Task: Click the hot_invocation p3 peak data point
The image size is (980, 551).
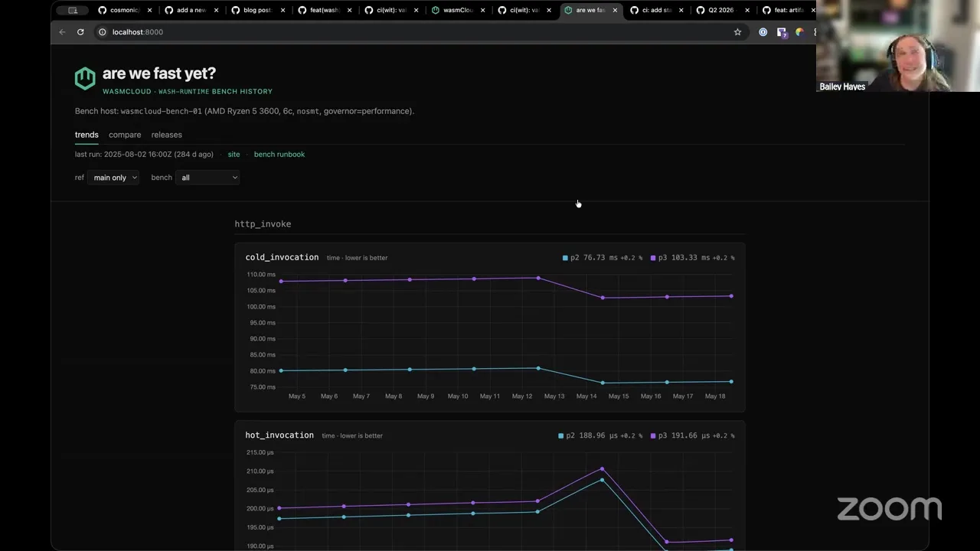Action: [602, 469]
